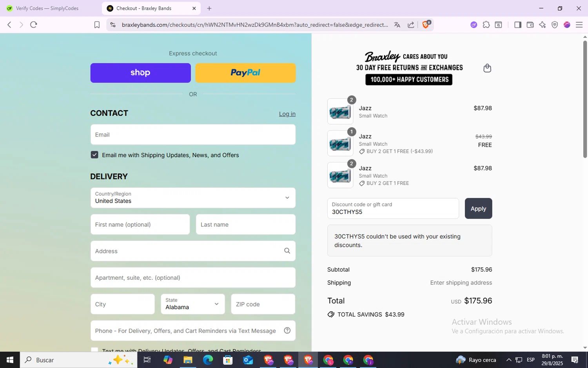
Task: Click the browser URL address bar
Action: (255, 25)
